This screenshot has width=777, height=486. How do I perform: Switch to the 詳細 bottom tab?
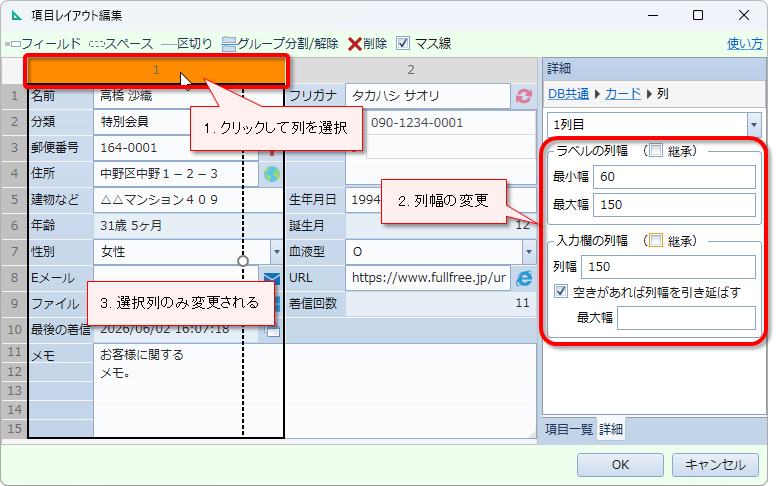click(x=610, y=429)
